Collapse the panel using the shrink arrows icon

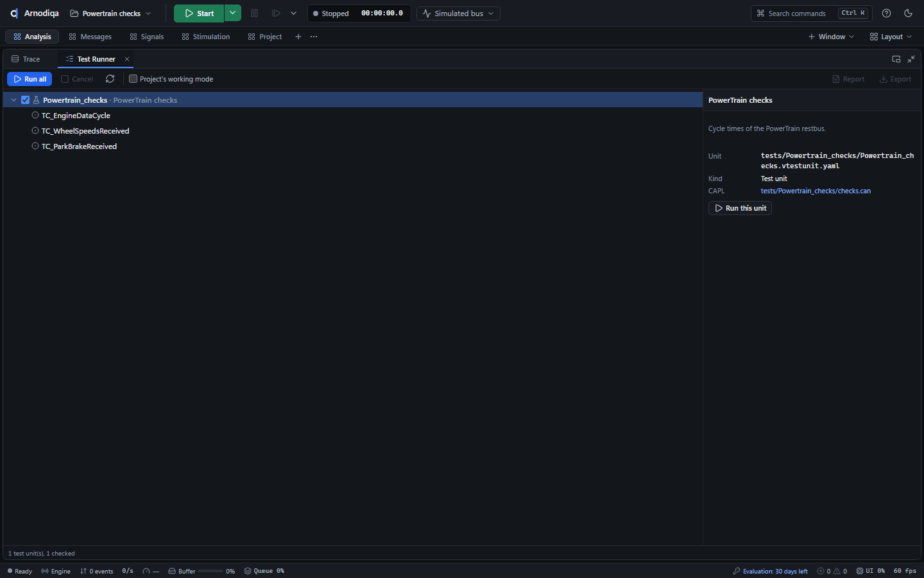pyautogui.click(x=911, y=59)
